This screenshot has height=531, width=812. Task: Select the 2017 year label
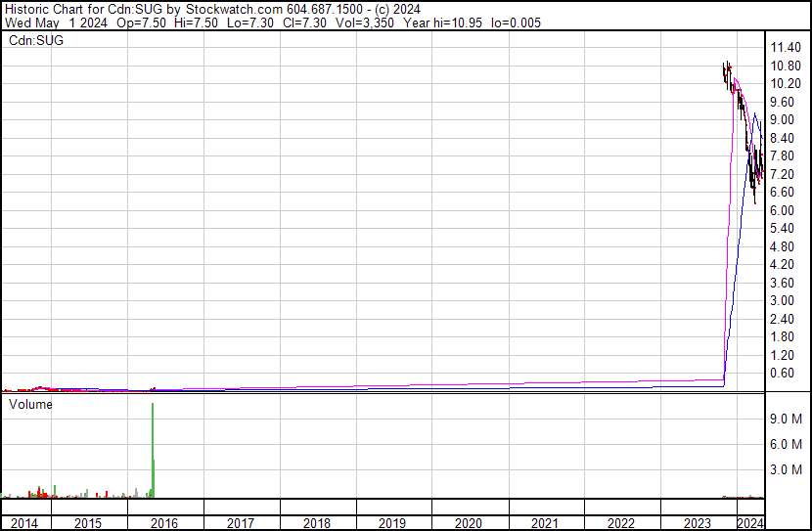pyautogui.click(x=241, y=523)
